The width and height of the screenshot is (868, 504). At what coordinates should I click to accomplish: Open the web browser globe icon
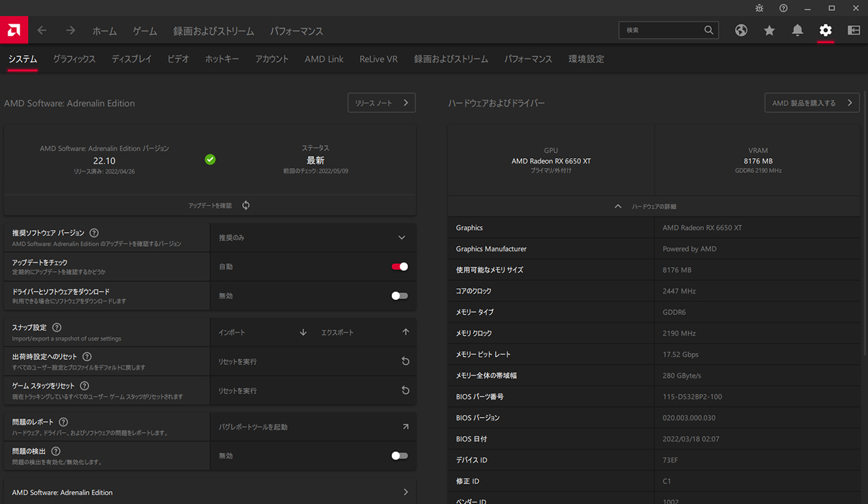tap(741, 31)
